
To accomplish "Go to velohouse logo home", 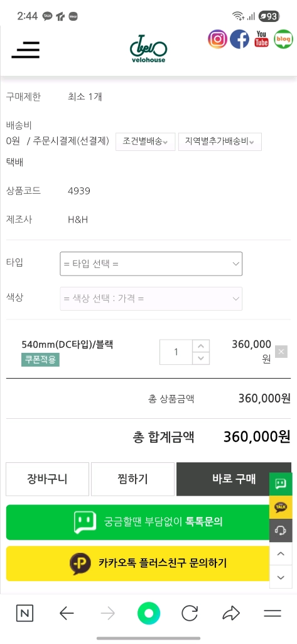I will tap(148, 49).
